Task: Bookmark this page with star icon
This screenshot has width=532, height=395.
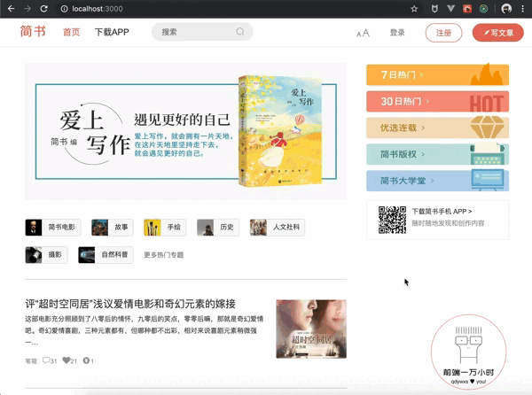Action: click(414, 9)
